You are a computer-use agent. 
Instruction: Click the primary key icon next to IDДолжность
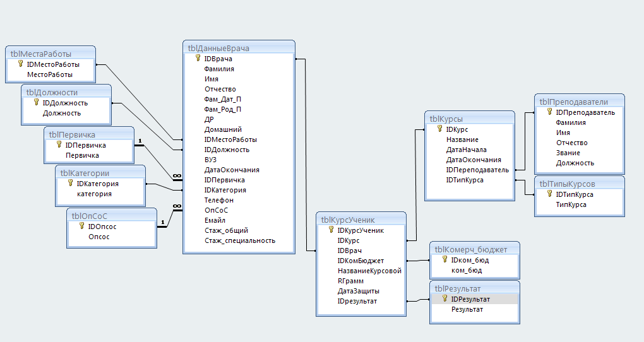click(x=36, y=102)
